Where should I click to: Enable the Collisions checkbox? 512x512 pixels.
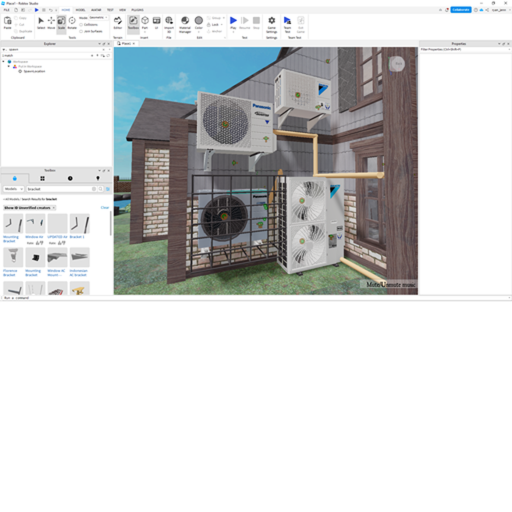pos(81,25)
